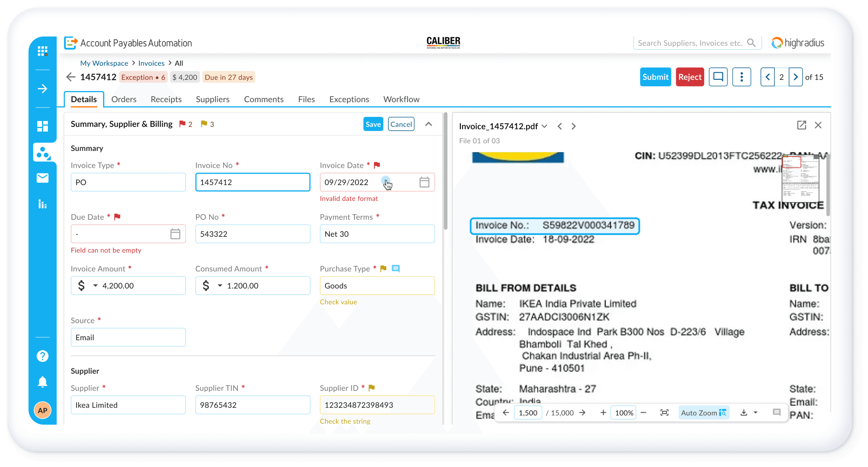Click the form panel vertical scrollbar
Image resolution: width=868 pixels, height=467 pixels.
click(x=446, y=172)
